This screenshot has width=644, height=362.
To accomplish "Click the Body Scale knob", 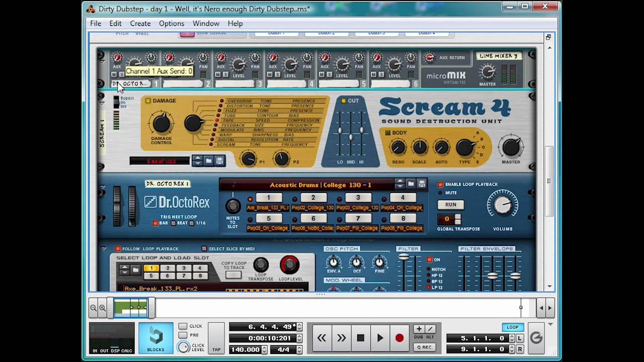I will pyautogui.click(x=420, y=147).
